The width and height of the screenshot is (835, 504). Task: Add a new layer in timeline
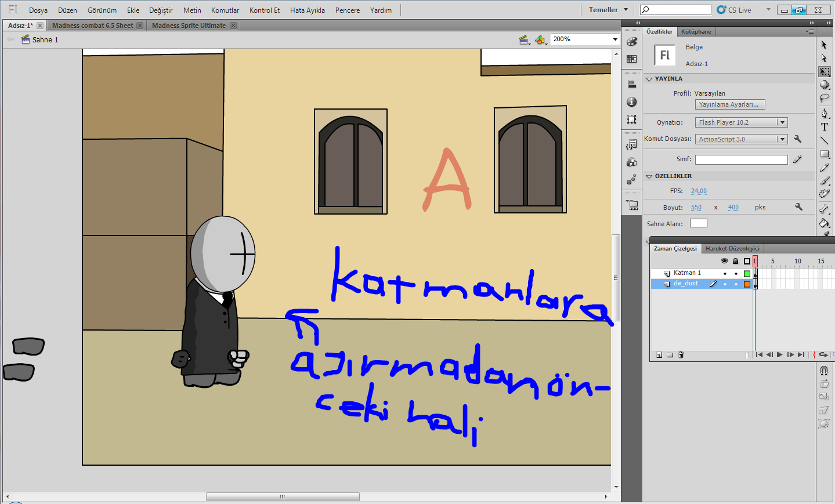[x=659, y=355]
